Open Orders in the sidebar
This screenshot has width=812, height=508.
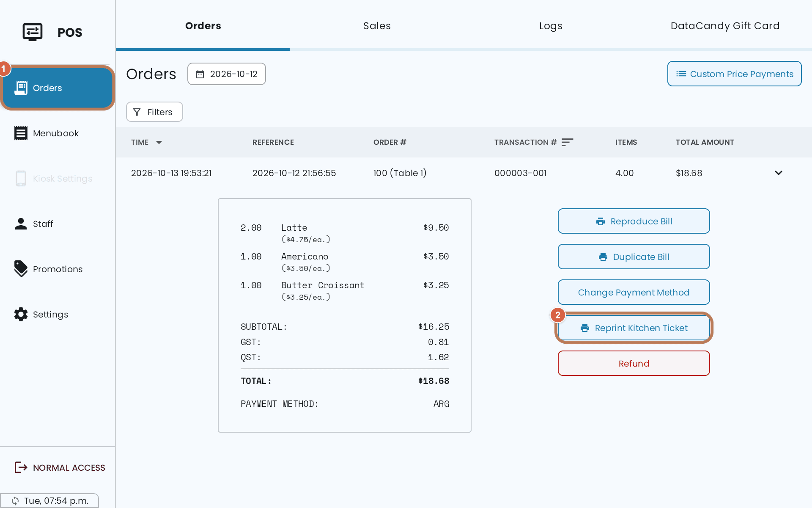click(x=58, y=88)
